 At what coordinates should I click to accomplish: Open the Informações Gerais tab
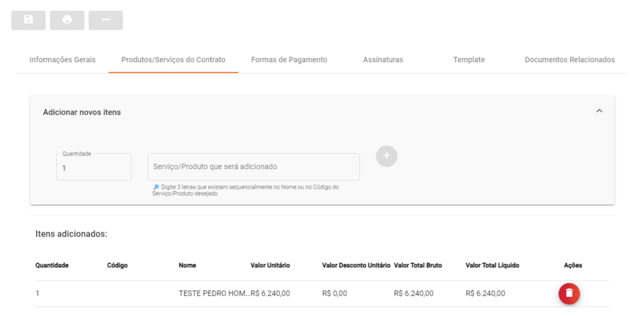click(x=62, y=60)
